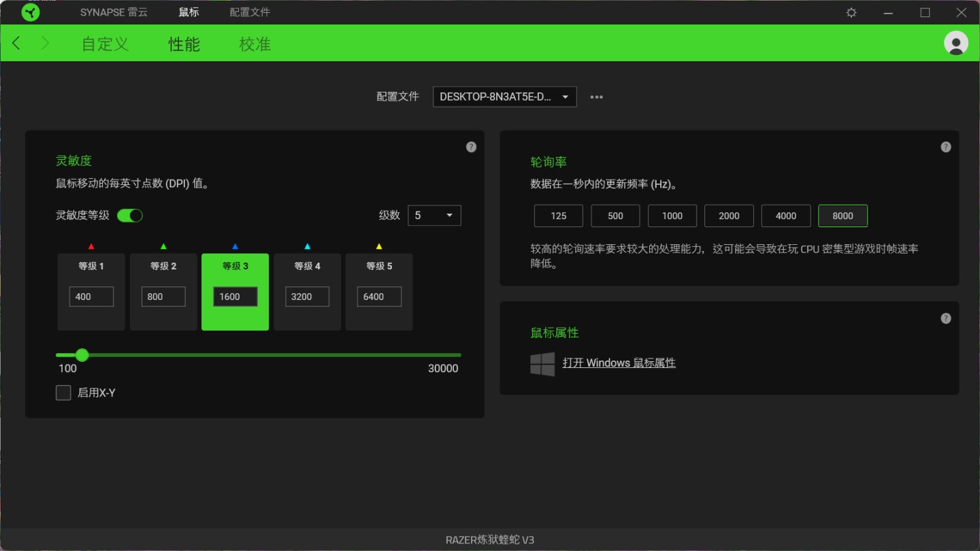Show help for the 鼠标属性 panel

[945, 318]
